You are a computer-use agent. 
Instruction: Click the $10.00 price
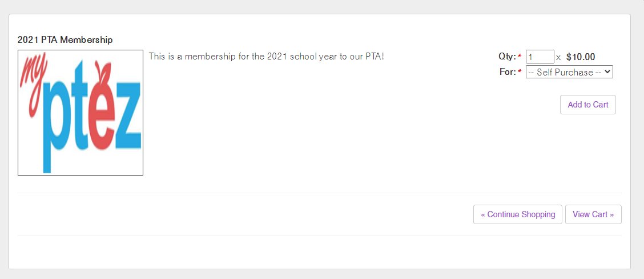click(581, 57)
